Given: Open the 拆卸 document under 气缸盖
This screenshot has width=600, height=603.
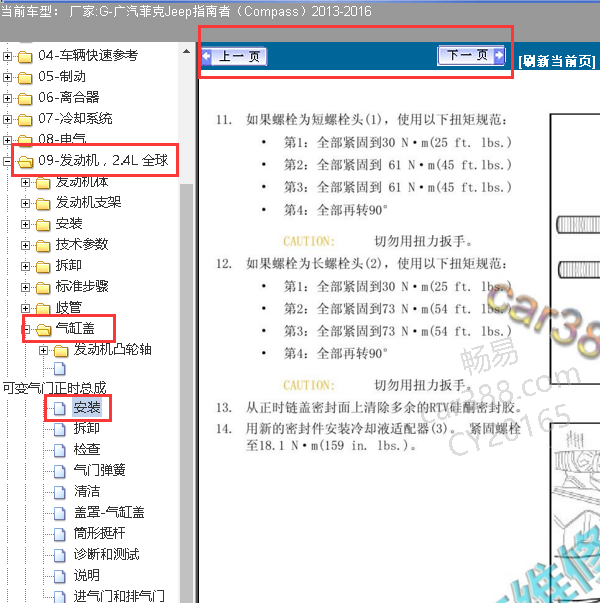Looking at the screenshot, I should coord(87,428).
